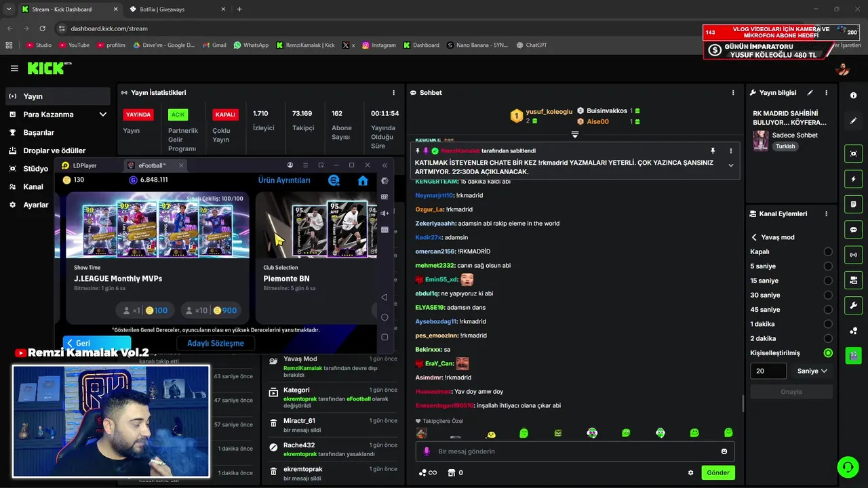Click the LDPlayer volume up icon
This screenshot has width=868, height=488.
[384, 213]
